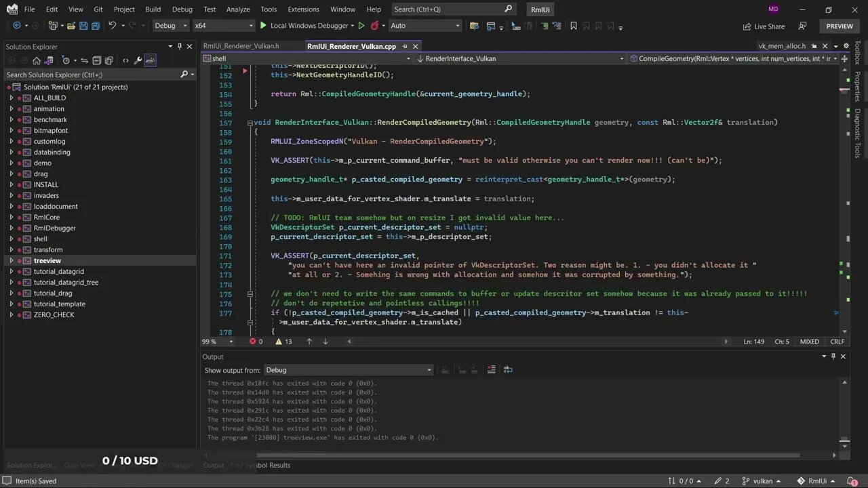Image resolution: width=868 pixels, height=488 pixels.
Task: Collapse the RenderCompiledGeometry function outline
Action: pos(250,123)
